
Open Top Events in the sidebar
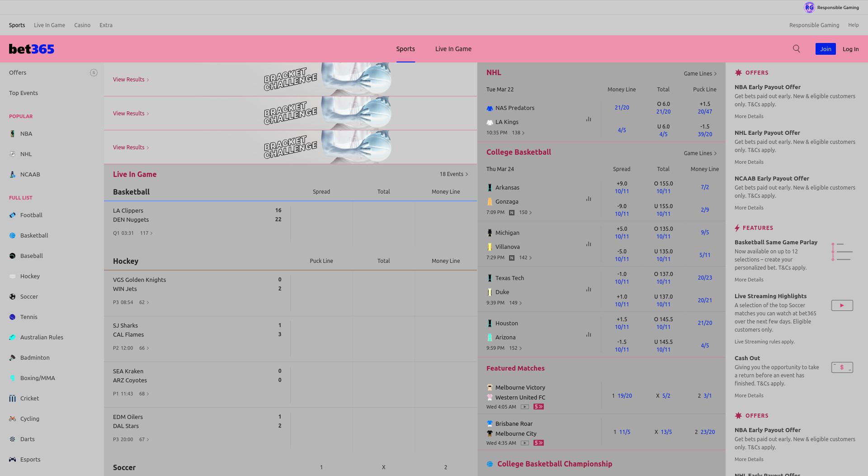(24, 93)
